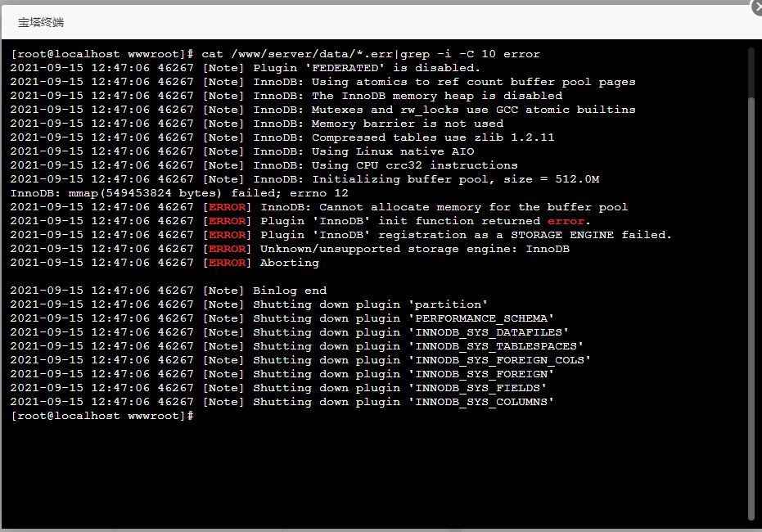Close the 宝塔终端 terminal dialog

758,7
